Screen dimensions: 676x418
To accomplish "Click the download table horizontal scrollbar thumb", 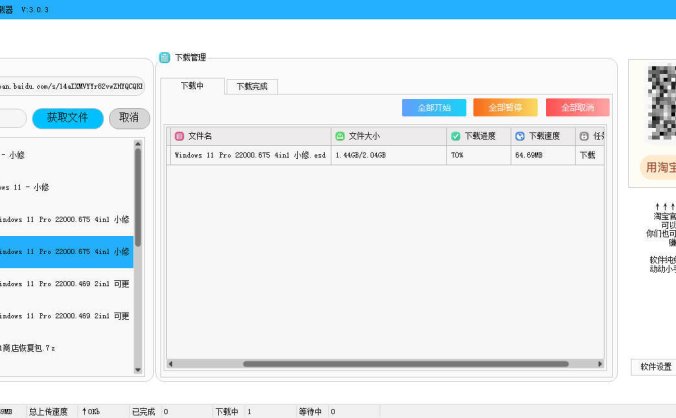I will 406,364.
